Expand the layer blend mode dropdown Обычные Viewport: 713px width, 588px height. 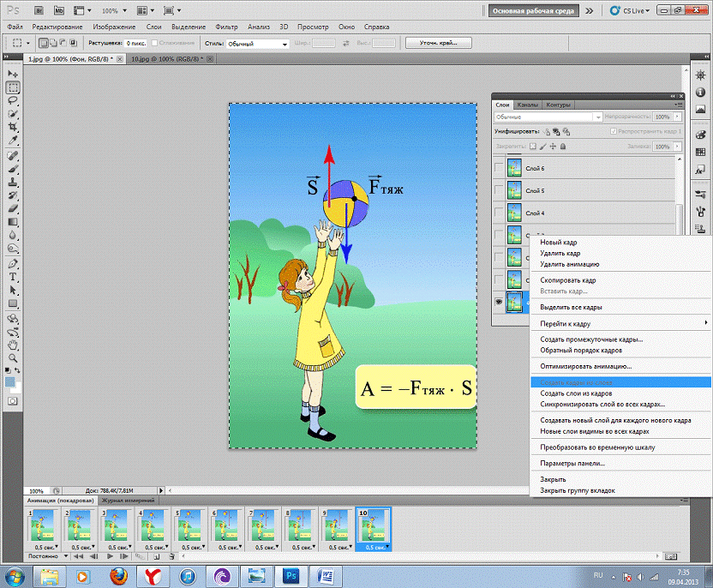pos(548,116)
